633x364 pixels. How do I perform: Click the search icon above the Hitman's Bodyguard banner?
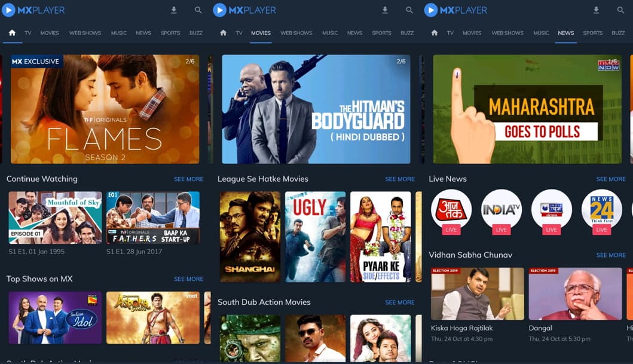(409, 10)
